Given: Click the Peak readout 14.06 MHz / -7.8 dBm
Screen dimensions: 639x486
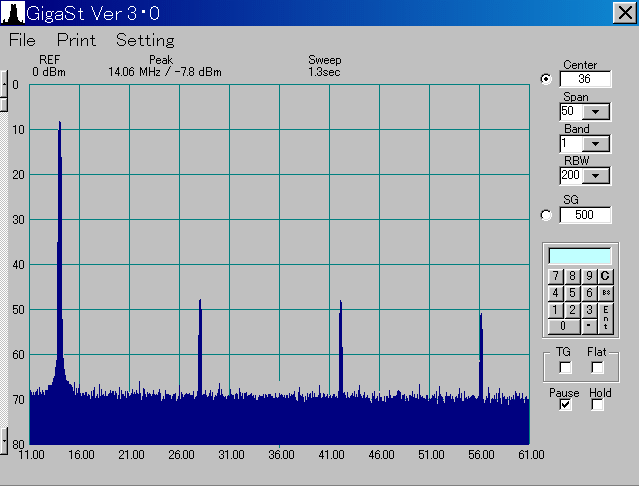Looking at the screenshot, I should (165, 72).
